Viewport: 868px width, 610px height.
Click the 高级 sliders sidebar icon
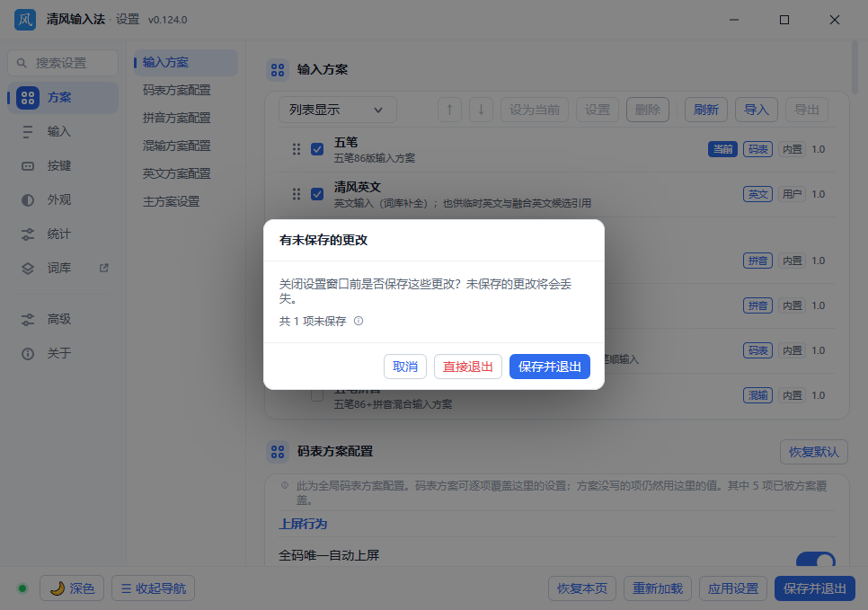[28, 320]
